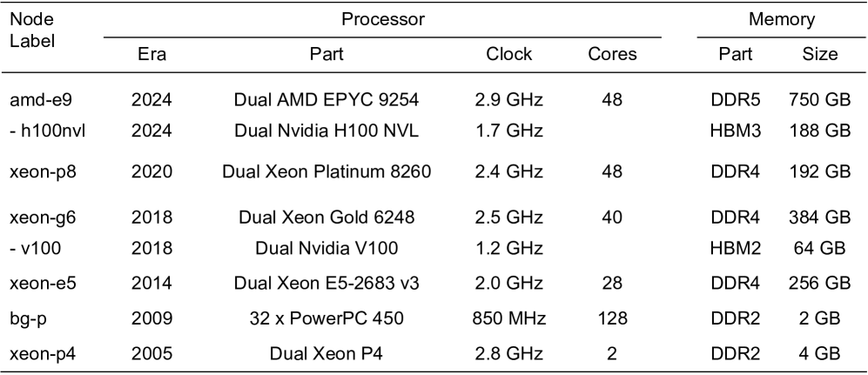868x375 pixels.
Task: Select the "Dual Xeon E5-2683 v3" cell
Action: tap(326, 285)
